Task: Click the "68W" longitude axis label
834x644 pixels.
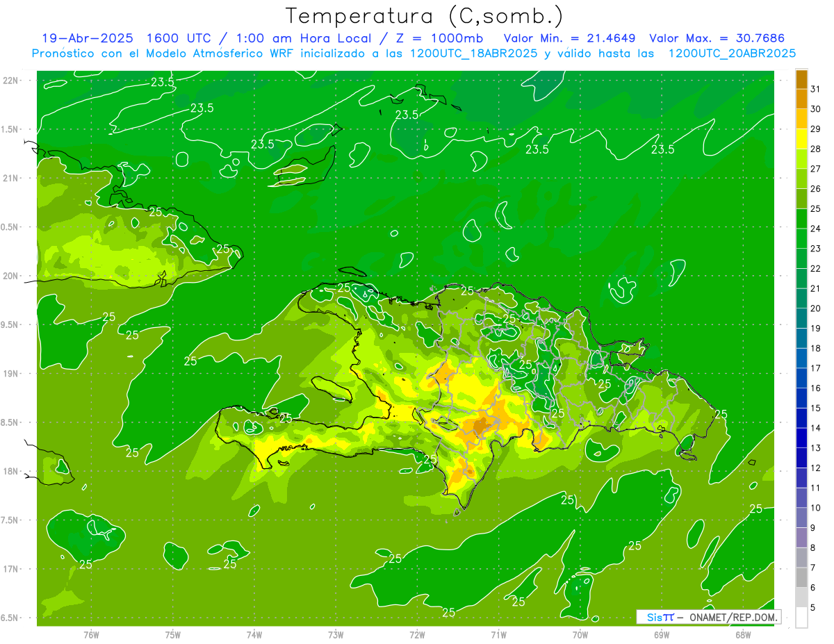Action: (743, 636)
